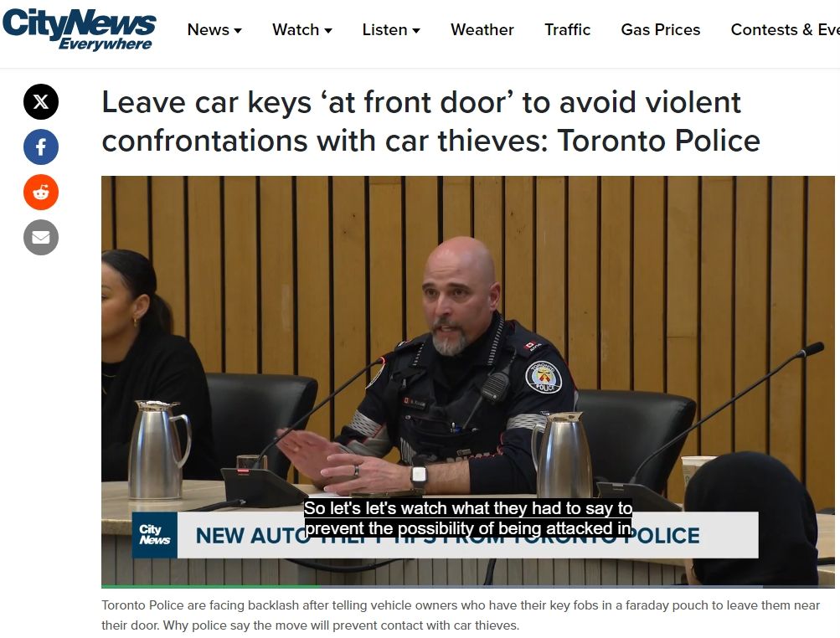This screenshot has height=638, width=840.
Task: Click the dropdown arrow beside News
Action: coord(238,30)
